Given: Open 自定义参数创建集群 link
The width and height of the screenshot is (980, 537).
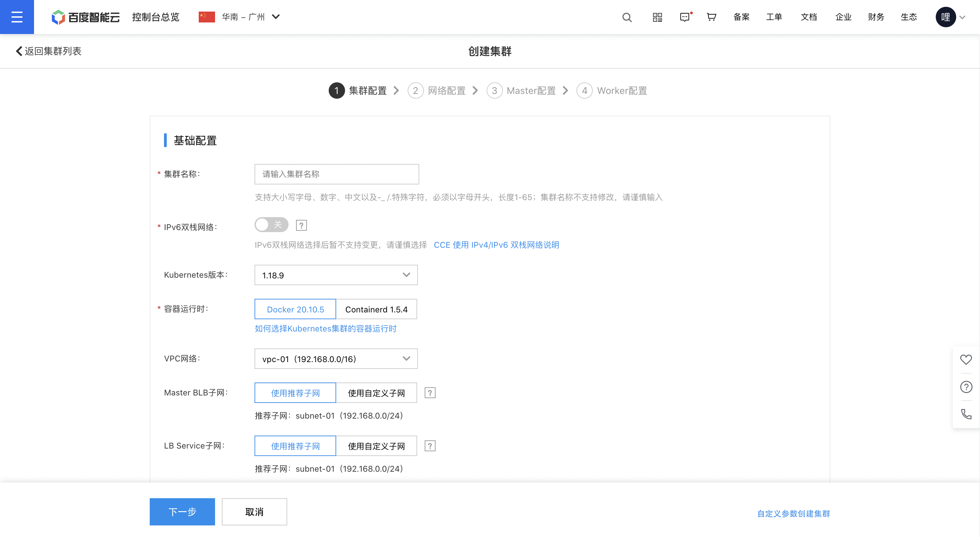Looking at the screenshot, I should (x=794, y=514).
